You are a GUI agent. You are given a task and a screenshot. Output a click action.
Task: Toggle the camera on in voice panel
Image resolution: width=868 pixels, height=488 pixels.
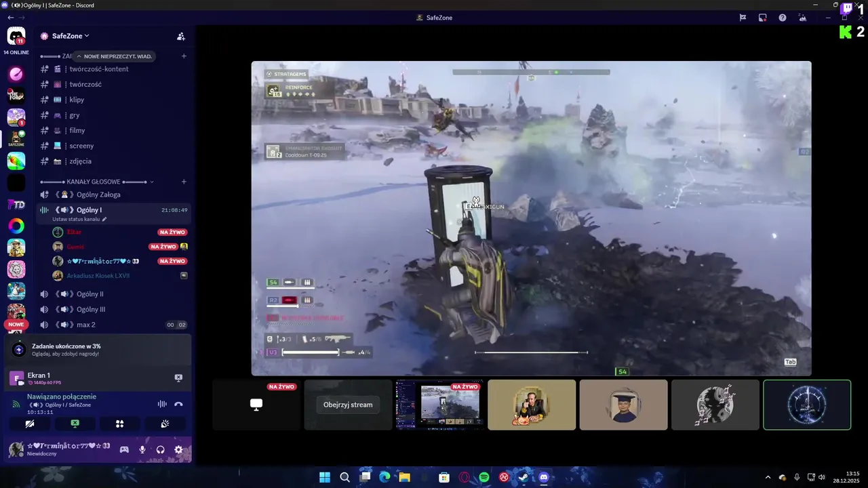29,424
